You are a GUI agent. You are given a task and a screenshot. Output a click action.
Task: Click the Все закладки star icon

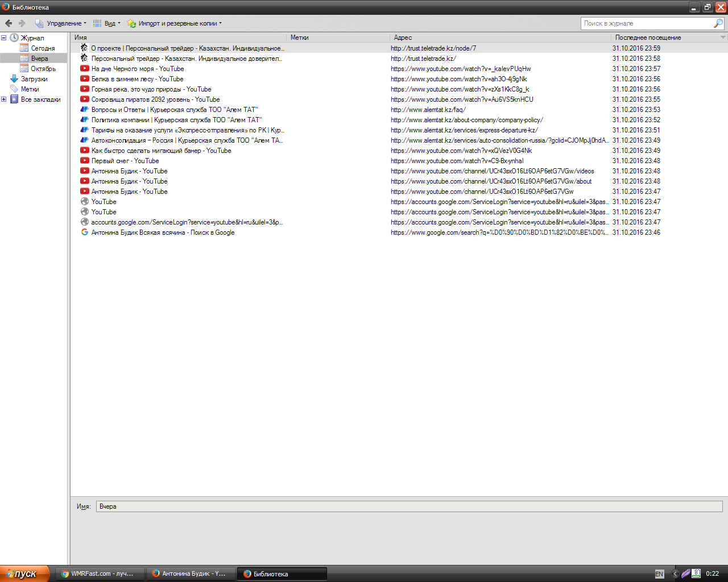tap(14, 99)
